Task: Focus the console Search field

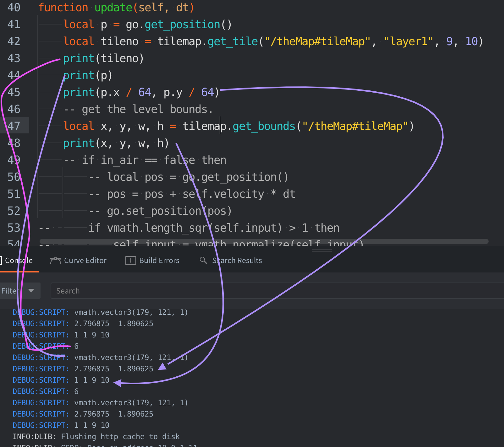Action: click(277, 291)
